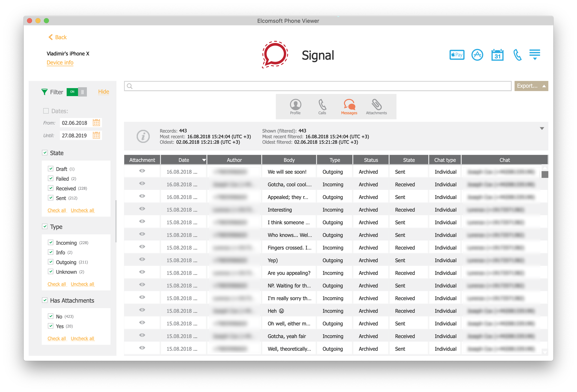This screenshot has height=392, width=577.
Task: Click the table vertical scrollbar thumb
Action: pos(545,175)
